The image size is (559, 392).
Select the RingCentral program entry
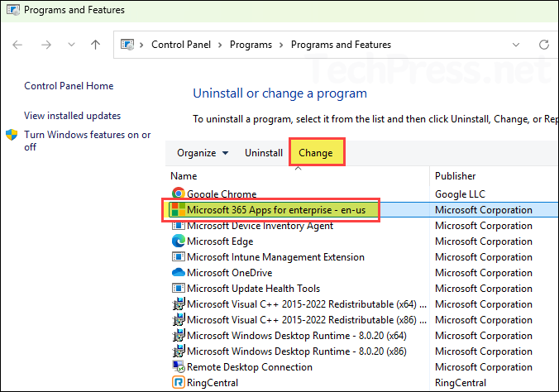213,383
